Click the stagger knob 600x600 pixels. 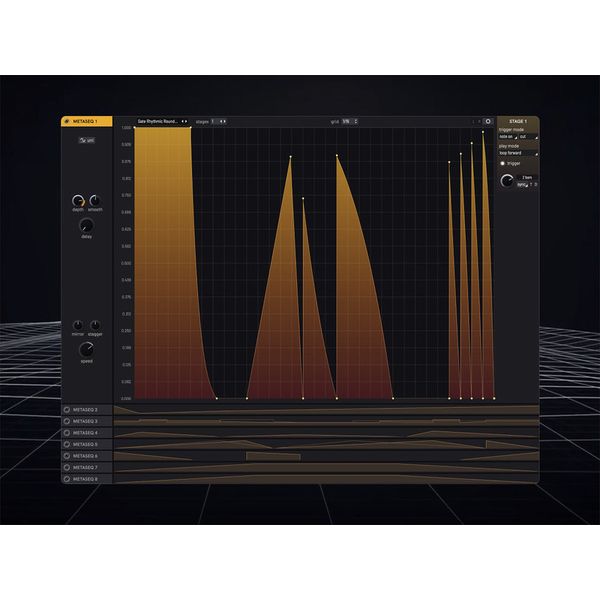pos(95,325)
